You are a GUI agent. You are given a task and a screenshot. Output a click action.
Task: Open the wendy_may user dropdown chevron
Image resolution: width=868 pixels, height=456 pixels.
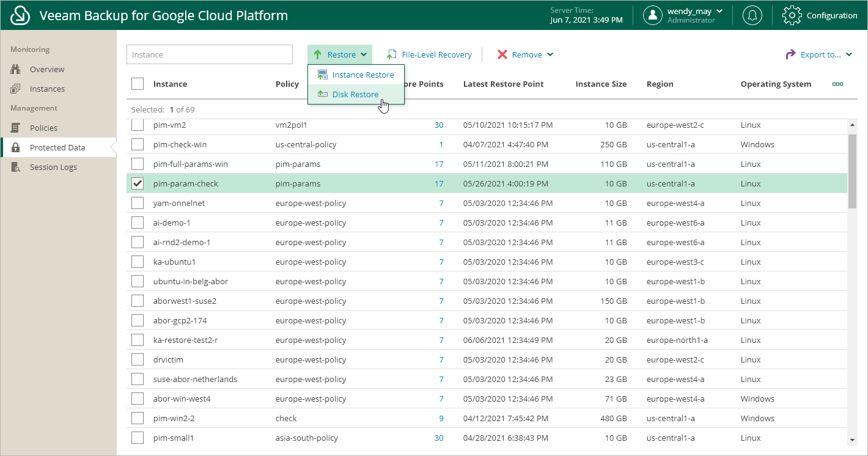pos(719,11)
